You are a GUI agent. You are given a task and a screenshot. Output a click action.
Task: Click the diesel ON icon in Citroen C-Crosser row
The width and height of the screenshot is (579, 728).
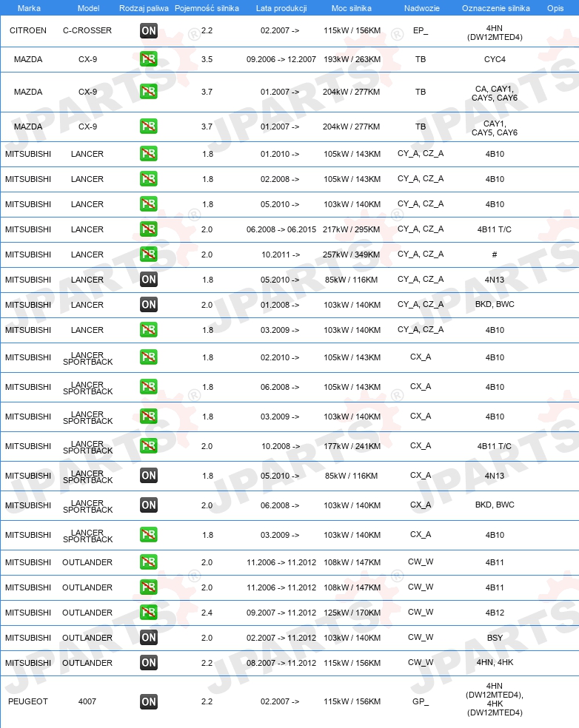click(149, 30)
